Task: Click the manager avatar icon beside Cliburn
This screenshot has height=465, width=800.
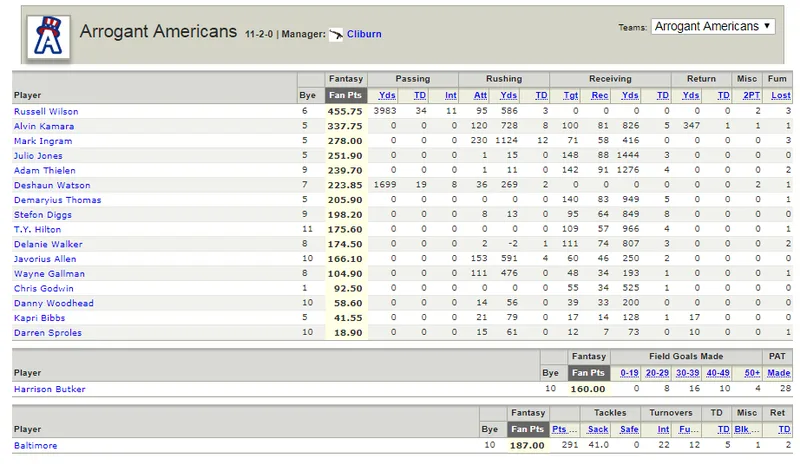Action: (336, 35)
